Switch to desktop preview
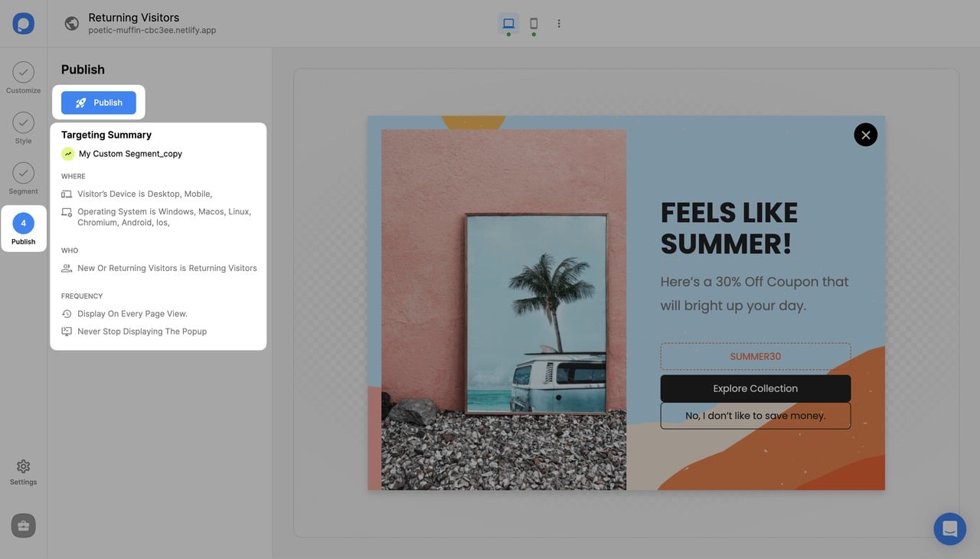 (x=508, y=24)
